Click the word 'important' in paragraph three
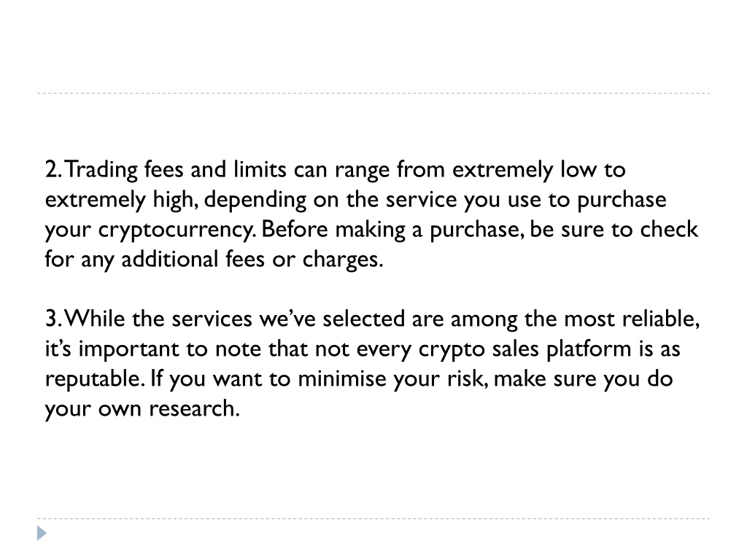The height and width of the screenshot is (560, 747). point(128,351)
